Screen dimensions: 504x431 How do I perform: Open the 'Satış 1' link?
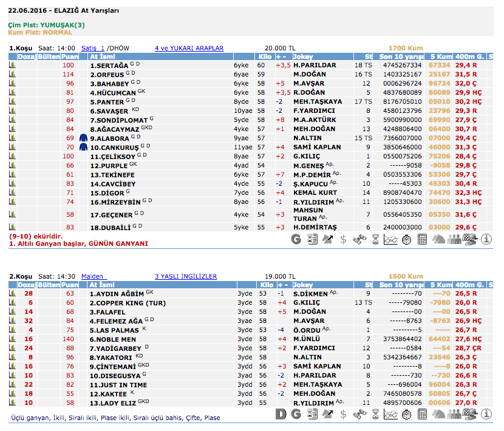pos(93,48)
